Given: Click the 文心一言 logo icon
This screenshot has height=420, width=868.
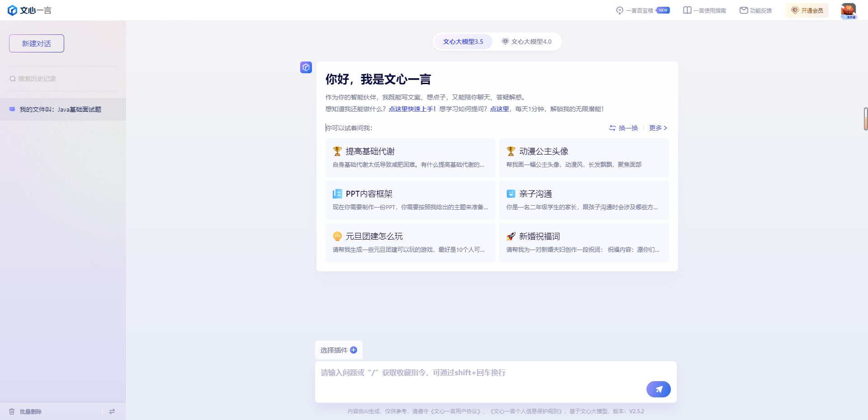Looking at the screenshot, I should tap(13, 10).
